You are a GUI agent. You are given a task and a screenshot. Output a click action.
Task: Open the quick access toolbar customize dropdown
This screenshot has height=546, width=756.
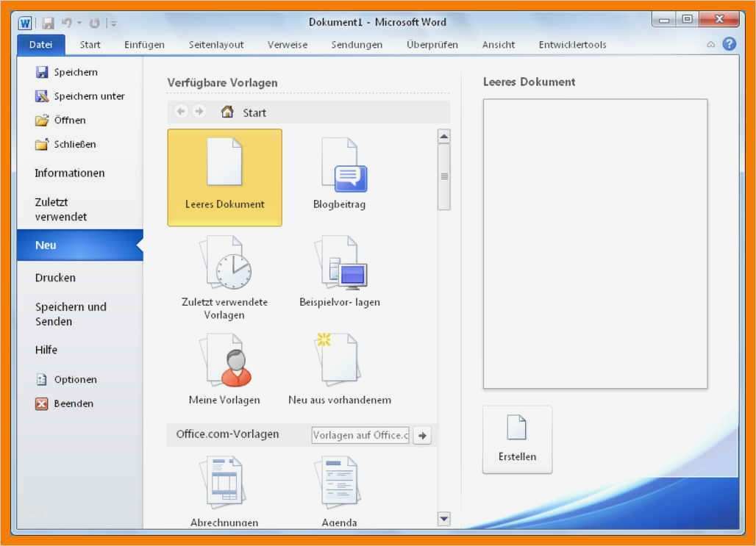[x=114, y=23]
